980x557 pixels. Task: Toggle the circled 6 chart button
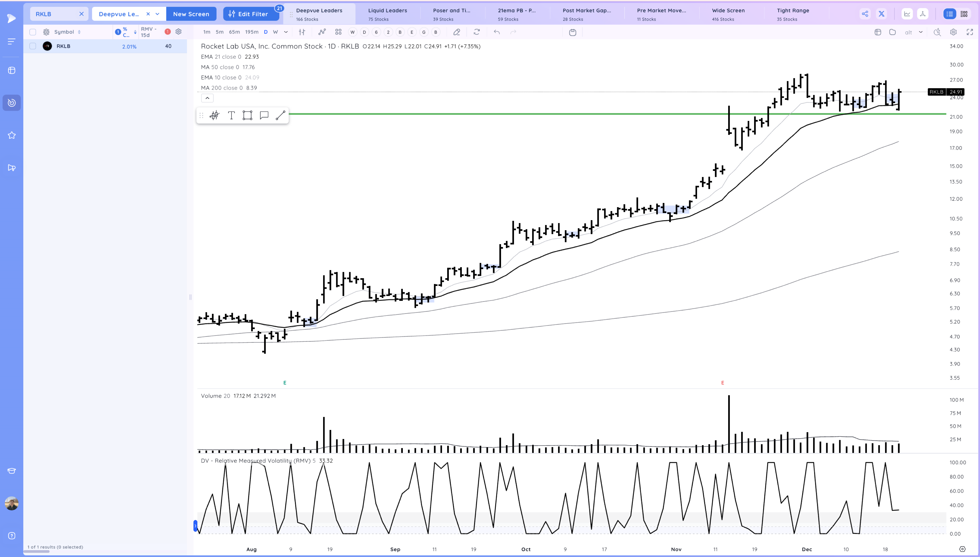tap(376, 32)
